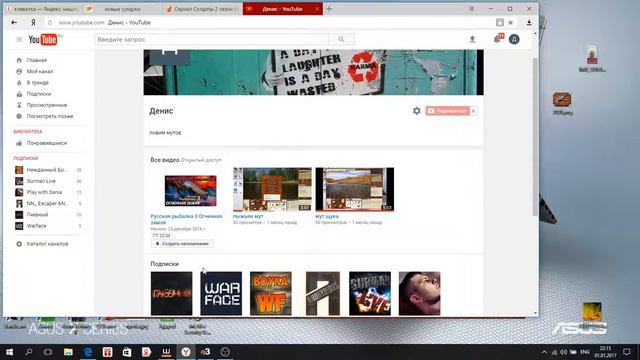This screenshot has width=640, height=360.
Task: Switch to the 'Сериал Солдаты 2 сезон' tab
Action: [202, 9]
